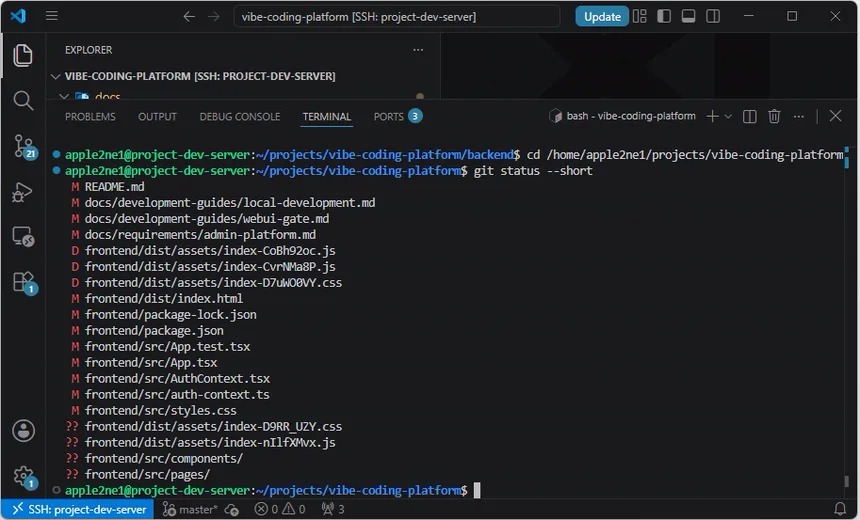Image resolution: width=860 pixels, height=520 pixels.
Task: Click the git status --short command text
Action: tap(533, 171)
